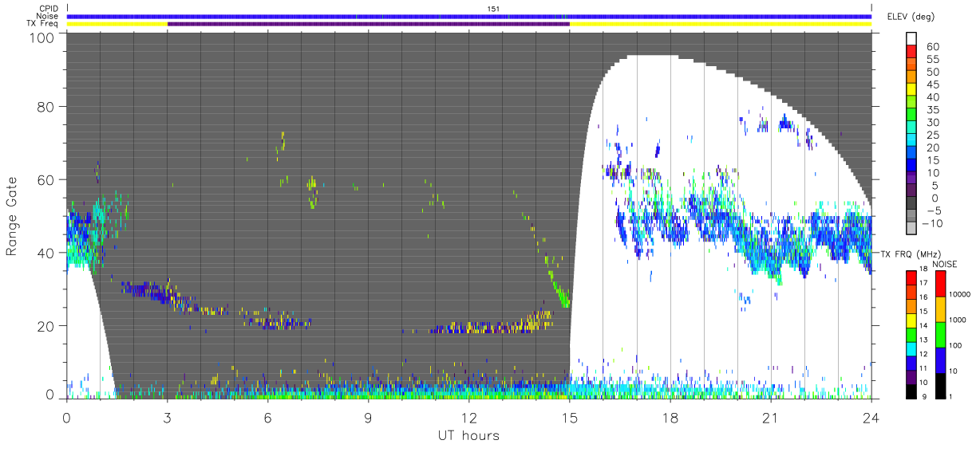Click the TX Freq row label above the plot
Screen dimensions: 980x452
43,24
